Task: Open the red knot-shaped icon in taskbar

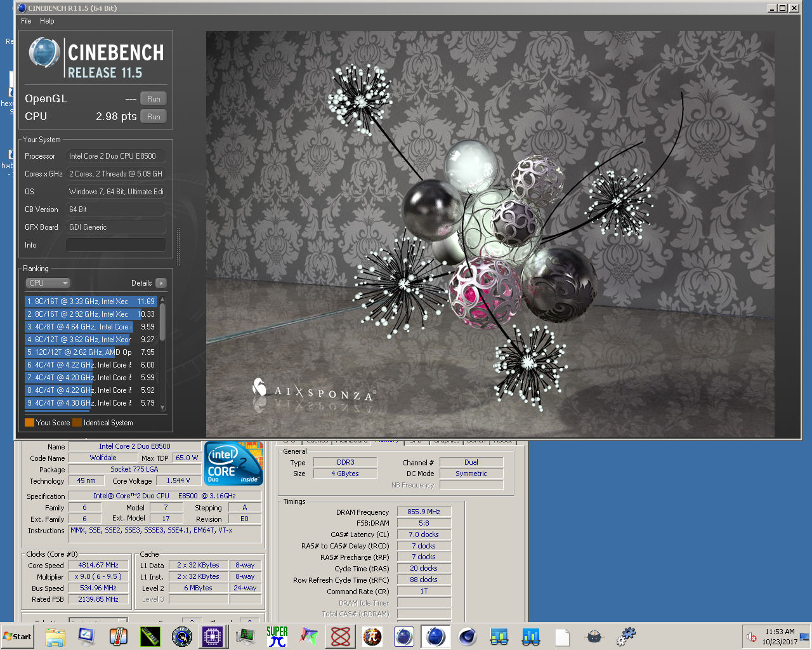Action: 341,637
